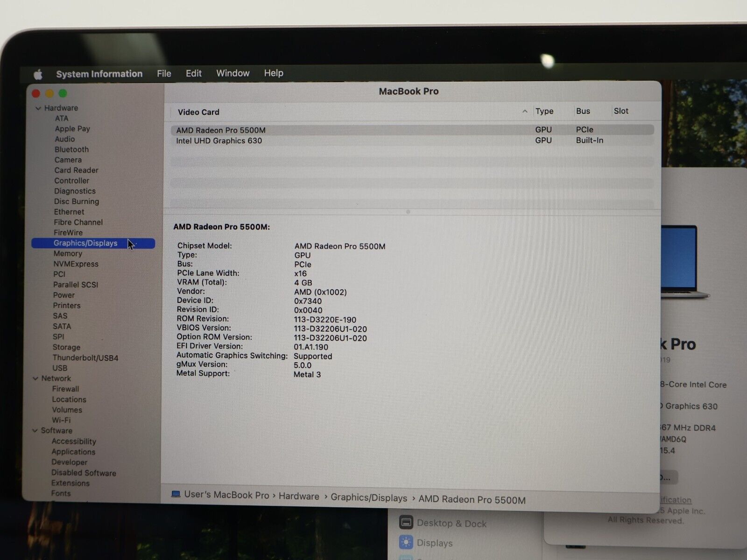Select SPI in the sidebar
This screenshot has height=560, width=747.
[58, 337]
